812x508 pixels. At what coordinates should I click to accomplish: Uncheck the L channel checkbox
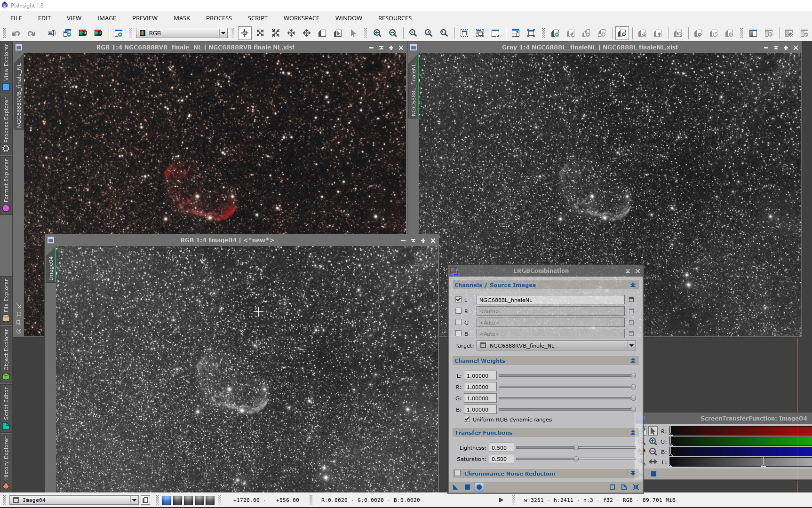pos(458,299)
